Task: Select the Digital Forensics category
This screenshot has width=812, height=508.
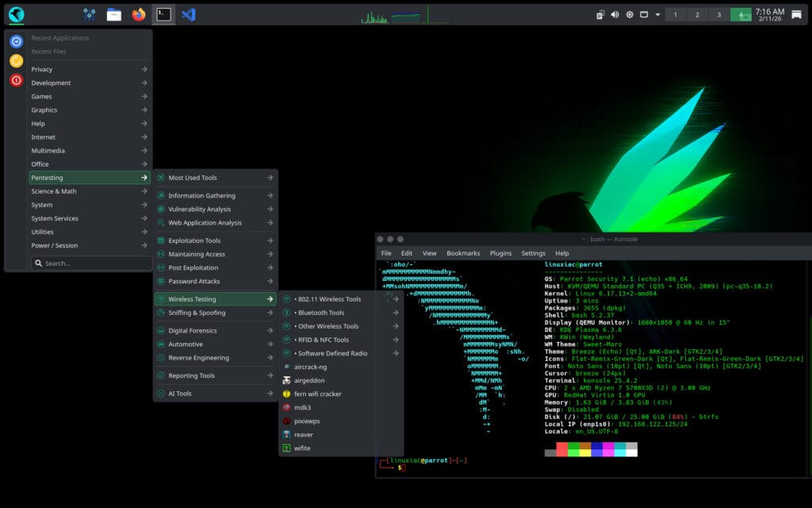Action: pos(190,331)
